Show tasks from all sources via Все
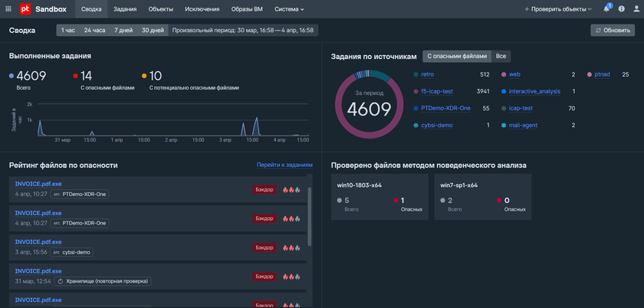Viewport: 644px width, 308px height. coord(501,57)
